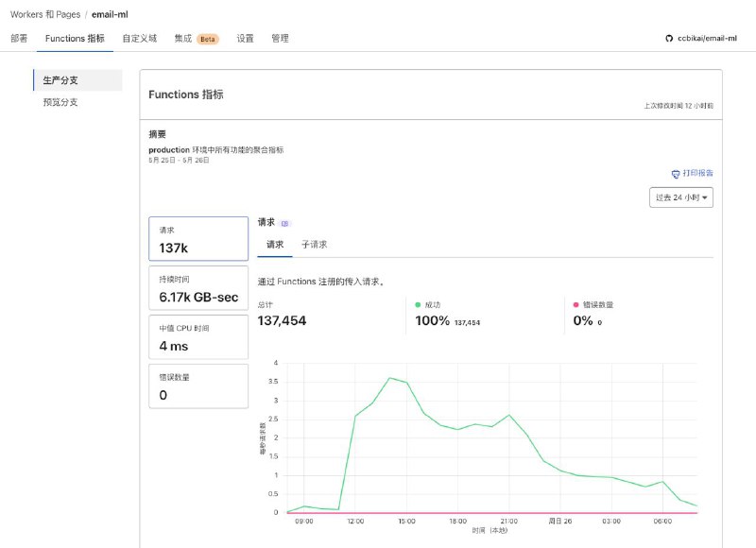Screen dimensions: 756x548
Task: Click the chart peak near 15:00
Action: (x=389, y=378)
